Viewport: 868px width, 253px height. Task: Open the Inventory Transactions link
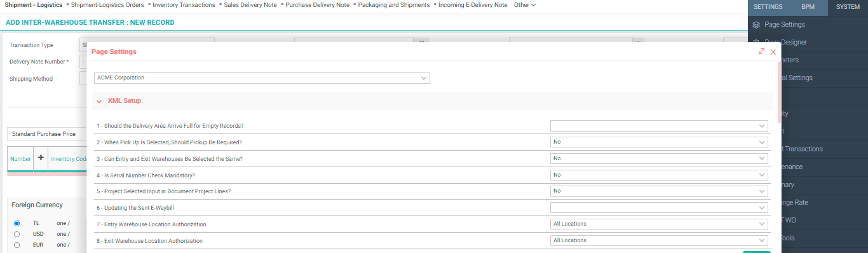click(184, 5)
